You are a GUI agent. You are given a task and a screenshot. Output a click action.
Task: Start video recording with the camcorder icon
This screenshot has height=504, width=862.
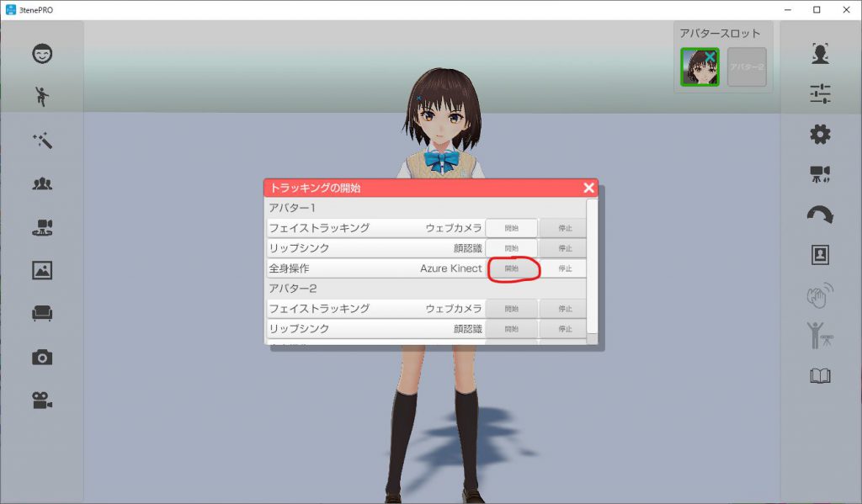coord(42,401)
